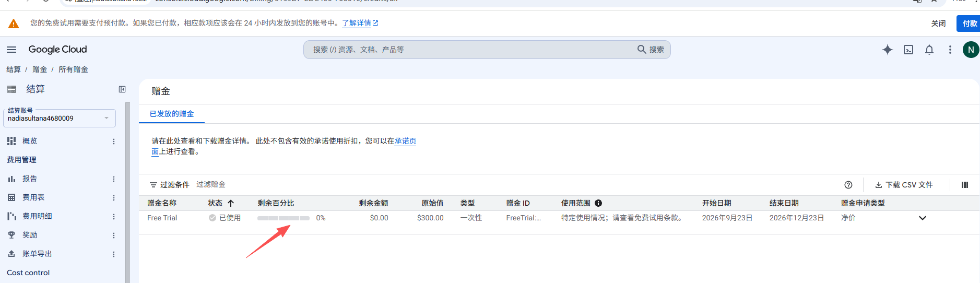Click the 费用表 table icon
This screenshot has width=980, height=283.
11,197
